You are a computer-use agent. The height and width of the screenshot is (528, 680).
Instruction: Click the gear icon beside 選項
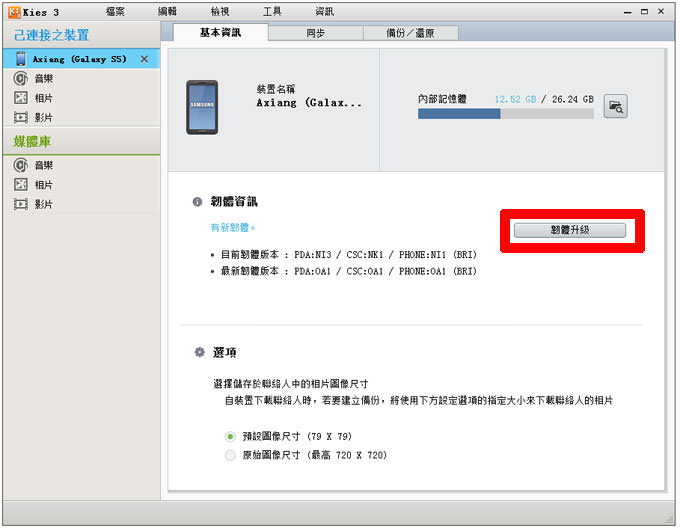pyautogui.click(x=199, y=353)
